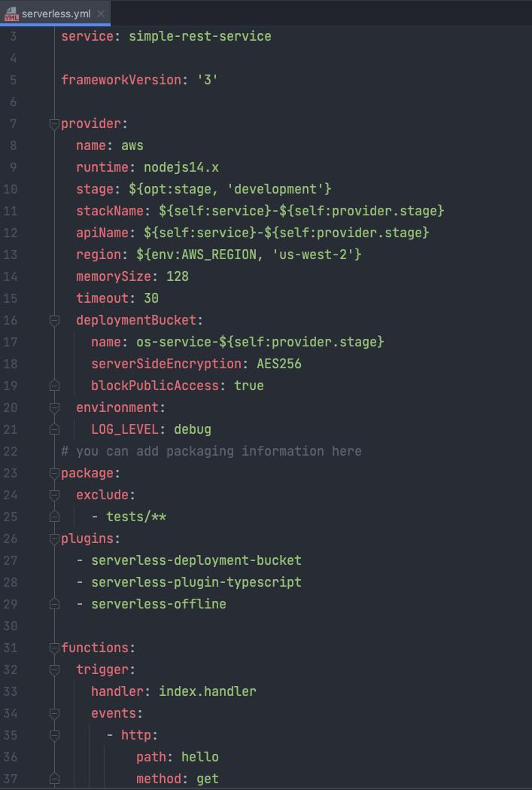Click fold end marker at serverless-offline line
The height and width of the screenshot is (790, 532).
(x=54, y=603)
